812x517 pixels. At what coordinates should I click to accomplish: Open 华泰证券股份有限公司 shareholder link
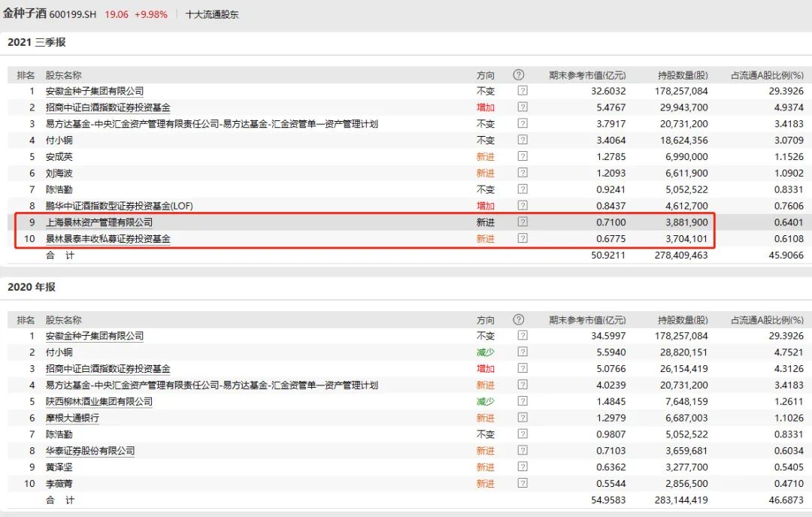click(x=90, y=451)
